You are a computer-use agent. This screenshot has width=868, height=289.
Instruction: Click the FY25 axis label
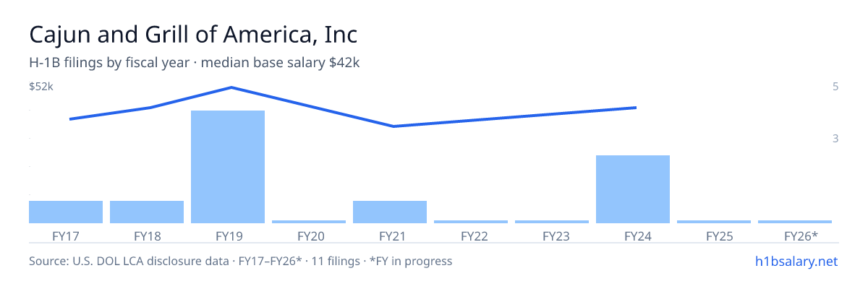point(714,236)
